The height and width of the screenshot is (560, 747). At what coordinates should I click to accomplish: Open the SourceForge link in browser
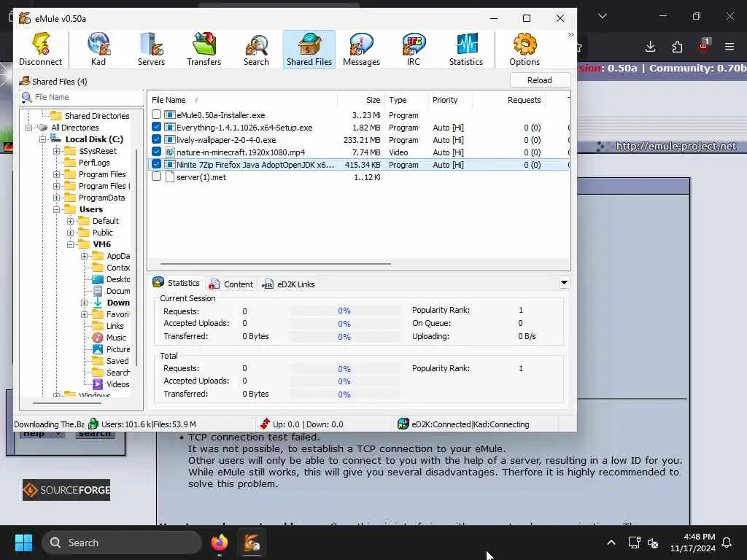pos(66,490)
